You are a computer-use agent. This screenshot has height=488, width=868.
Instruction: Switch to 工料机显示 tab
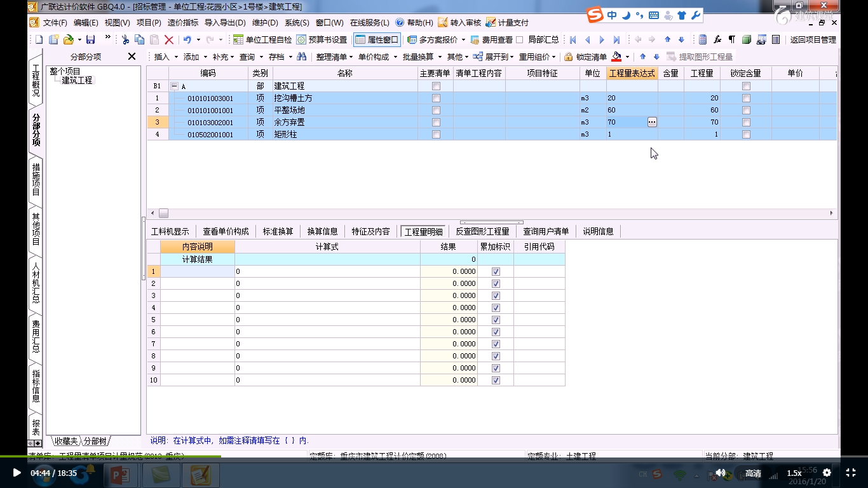(170, 231)
